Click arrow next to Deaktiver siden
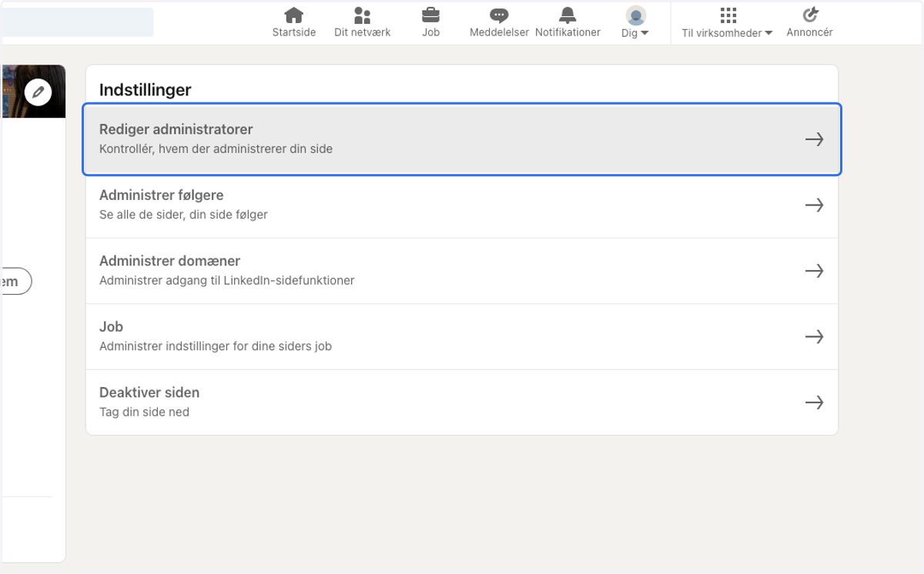 coord(814,402)
